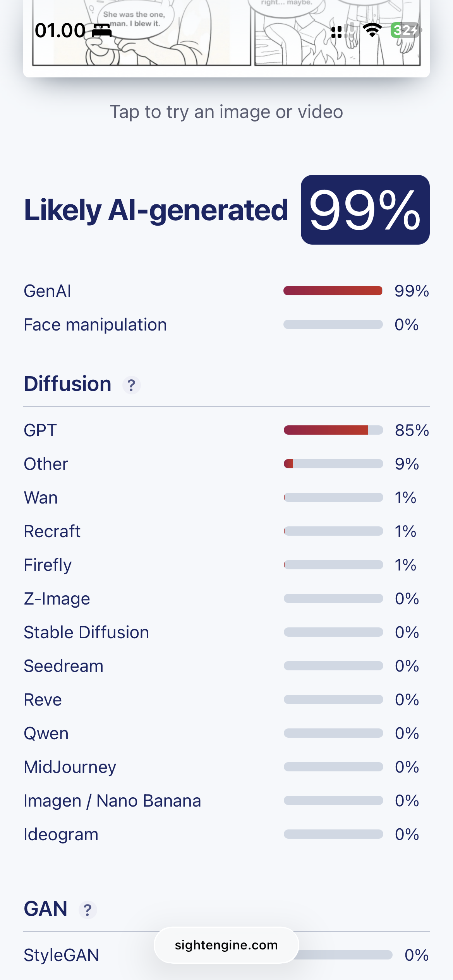The width and height of the screenshot is (453, 980).
Task: Tap the MidJourney row label
Action: pos(70,767)
